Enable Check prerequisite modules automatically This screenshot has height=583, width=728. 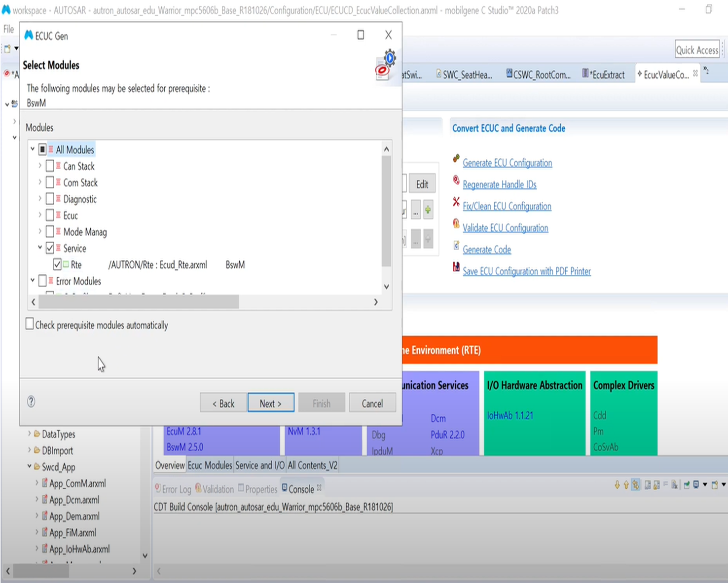pos(30,324)
